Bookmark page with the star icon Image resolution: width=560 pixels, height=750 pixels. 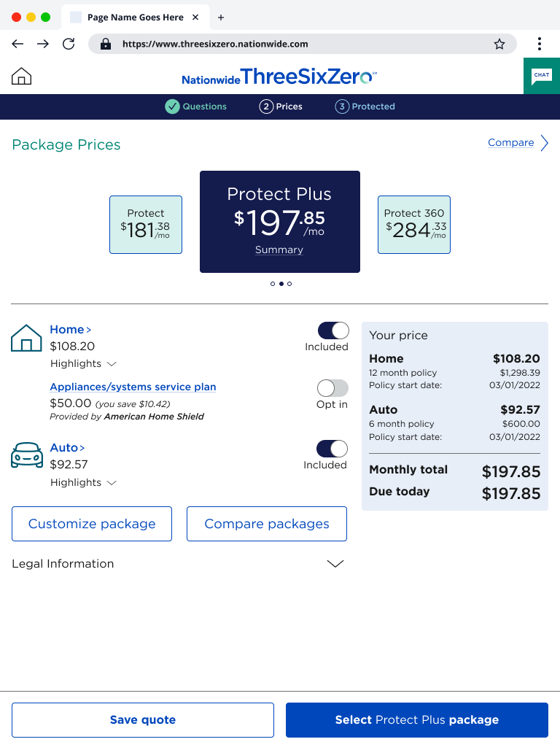(499, 44)
